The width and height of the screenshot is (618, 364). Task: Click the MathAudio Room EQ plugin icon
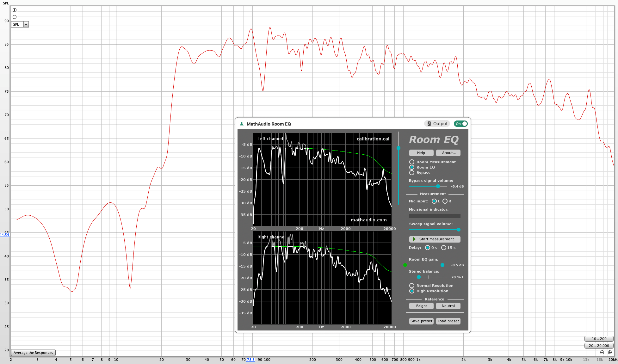(242, 124)
